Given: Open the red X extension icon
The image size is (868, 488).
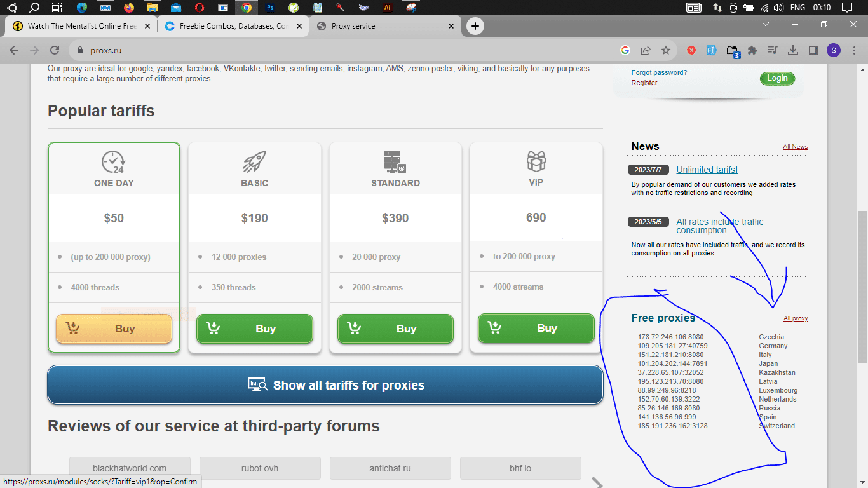Looking at the screenshot, I should click(x=691, y=50).
